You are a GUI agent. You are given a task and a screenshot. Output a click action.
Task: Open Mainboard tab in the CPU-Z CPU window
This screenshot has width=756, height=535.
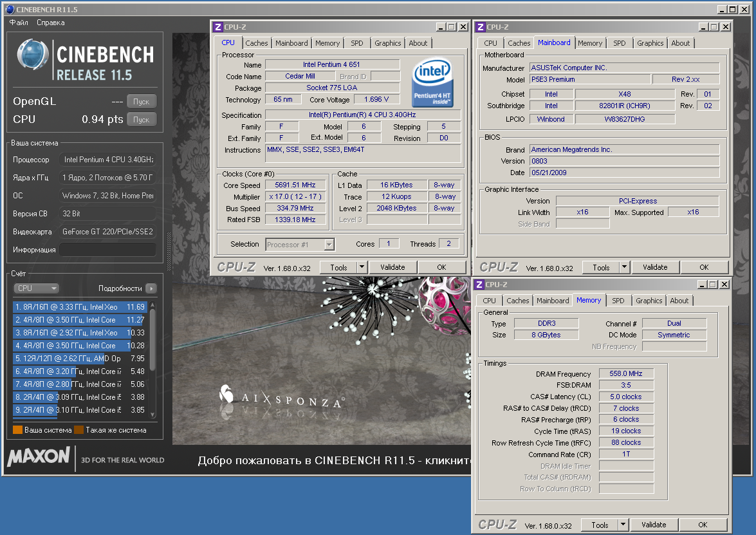[x=291, y=43]
